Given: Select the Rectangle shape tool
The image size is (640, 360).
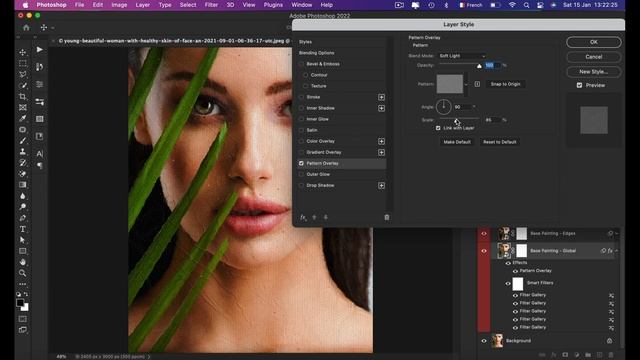Looking at the screenshot, I should [22, 251].
